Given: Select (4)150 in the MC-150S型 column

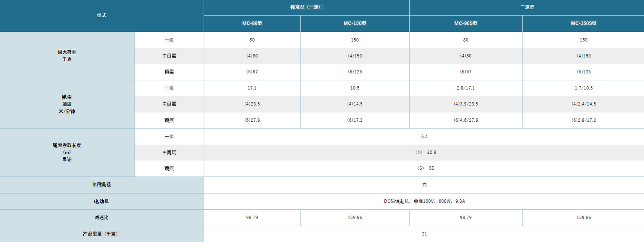Looking at the screenshot, I should [583, 56].
